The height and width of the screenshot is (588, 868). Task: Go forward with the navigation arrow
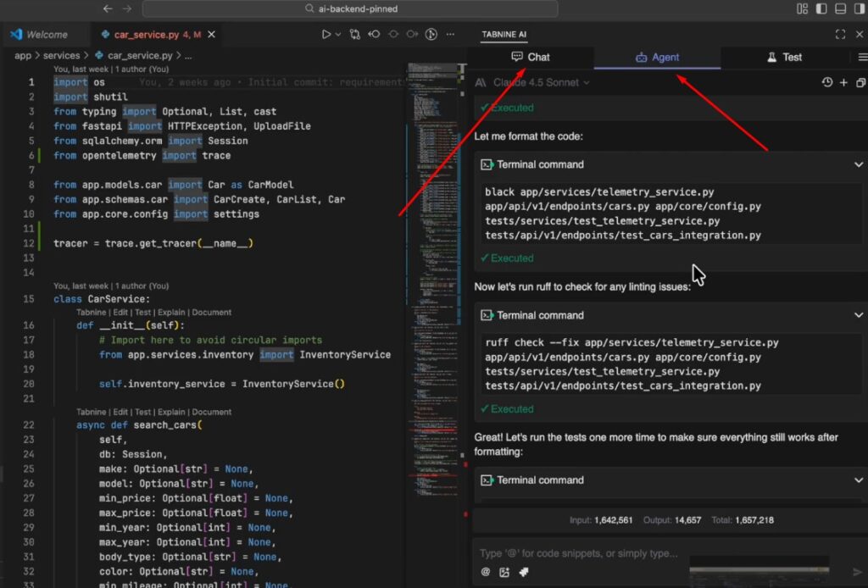click(x=127, y=8)
